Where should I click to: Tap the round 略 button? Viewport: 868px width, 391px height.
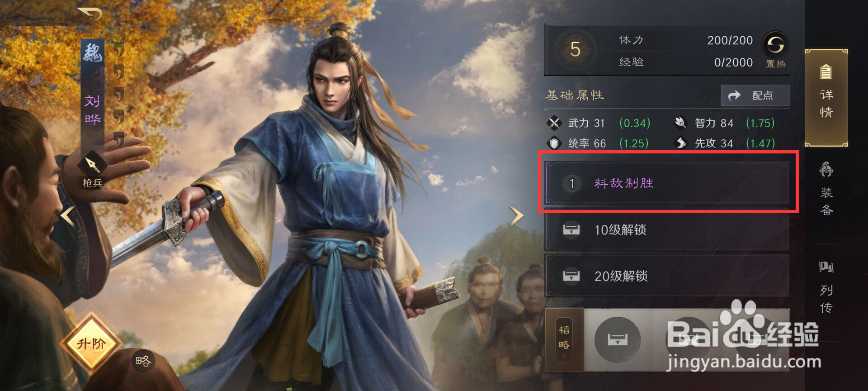[x=143, y=361]
